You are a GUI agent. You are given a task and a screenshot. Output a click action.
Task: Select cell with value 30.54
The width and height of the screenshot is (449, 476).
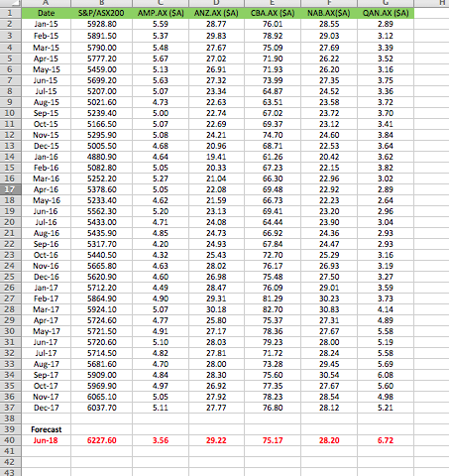(329, 375)
